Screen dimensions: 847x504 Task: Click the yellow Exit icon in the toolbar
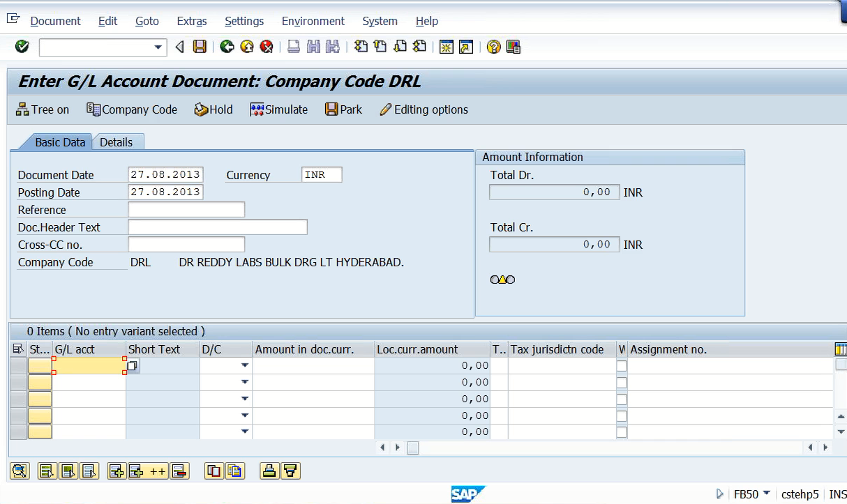pos(246,47)
